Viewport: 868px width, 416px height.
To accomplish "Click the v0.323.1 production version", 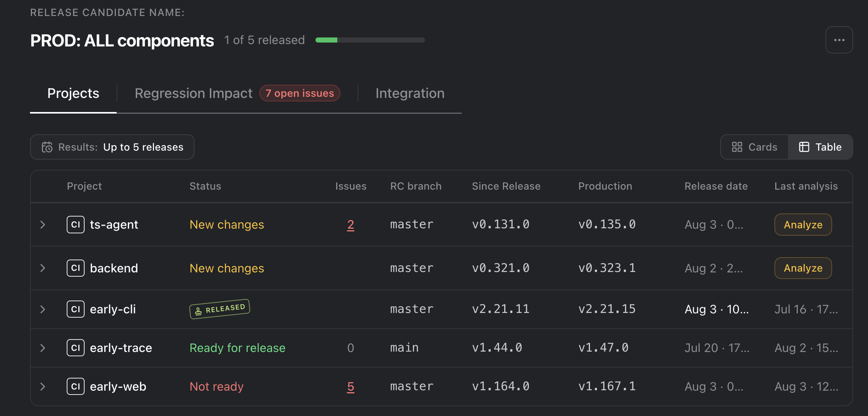I will click(607, 268).
